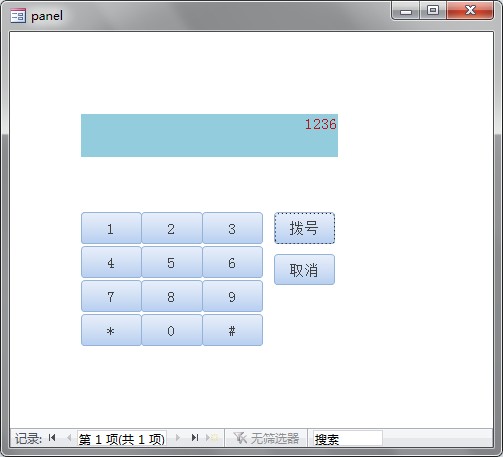This screenshot has width=503, height=457.
Task: Tap keypad digit 5
Action: coord(172,262)
